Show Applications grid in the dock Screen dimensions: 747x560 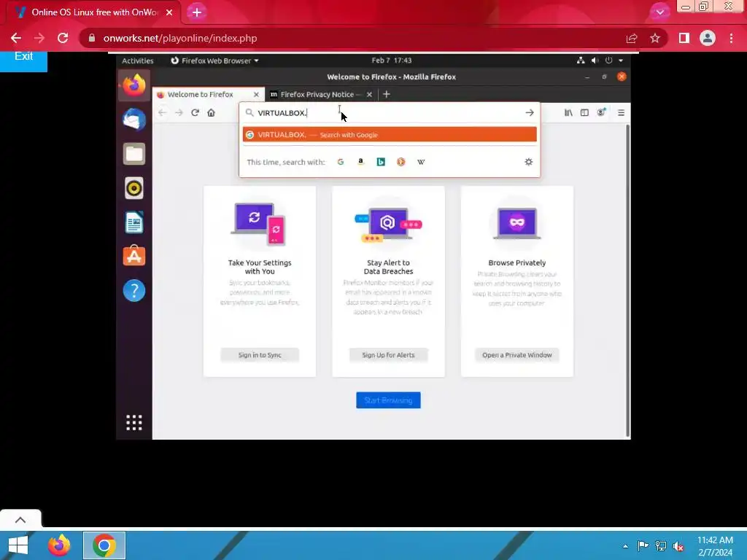pos(134,422)
